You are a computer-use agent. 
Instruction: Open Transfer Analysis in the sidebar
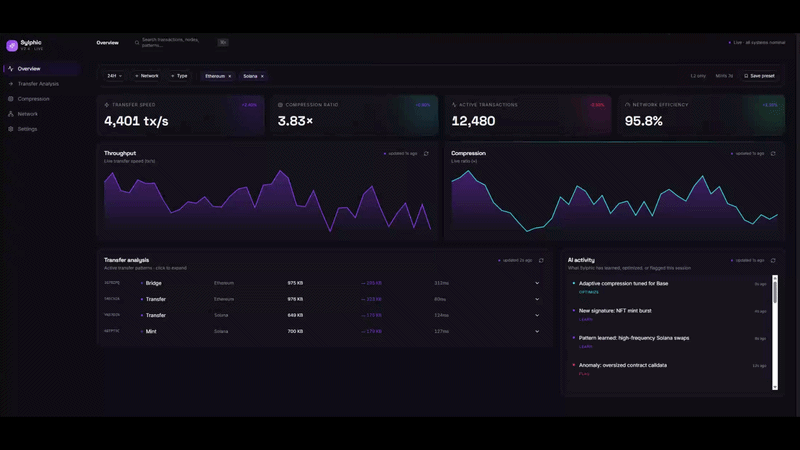pos(42,84)
